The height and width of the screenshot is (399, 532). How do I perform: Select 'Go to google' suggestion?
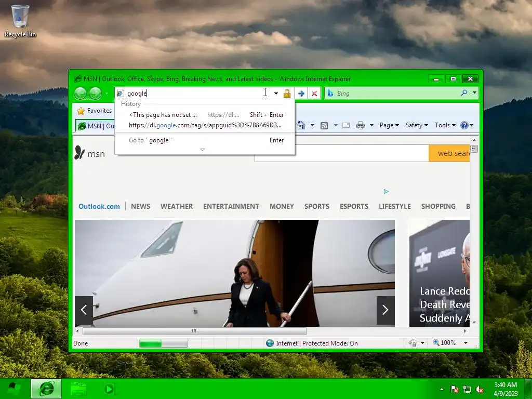tap(205, 140)
